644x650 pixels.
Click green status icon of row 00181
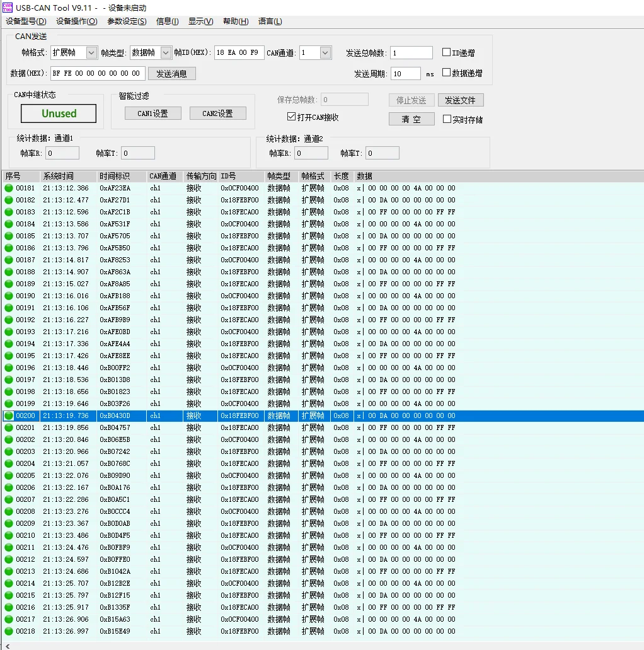[x=9, y=188]
